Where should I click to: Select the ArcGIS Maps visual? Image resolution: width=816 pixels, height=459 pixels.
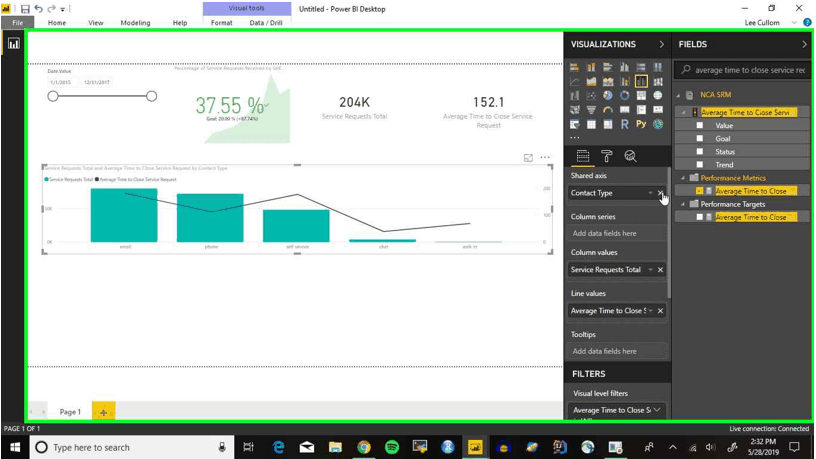click(658, 124)
